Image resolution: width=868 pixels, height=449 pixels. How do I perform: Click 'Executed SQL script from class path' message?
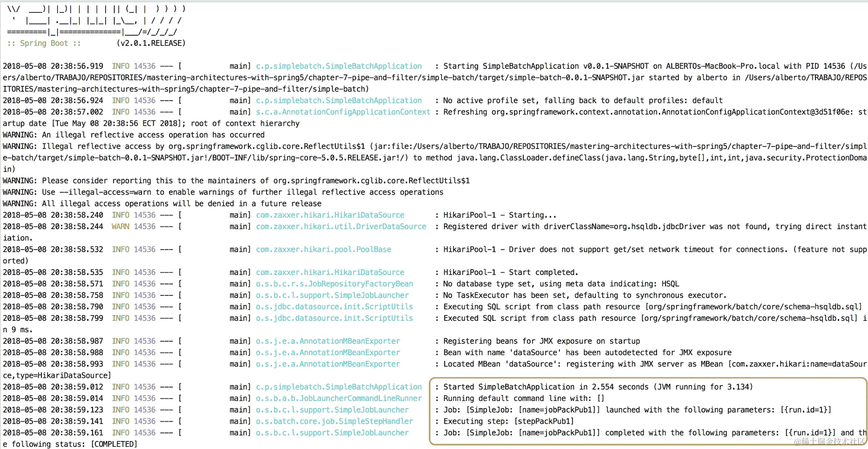(655, 318)
